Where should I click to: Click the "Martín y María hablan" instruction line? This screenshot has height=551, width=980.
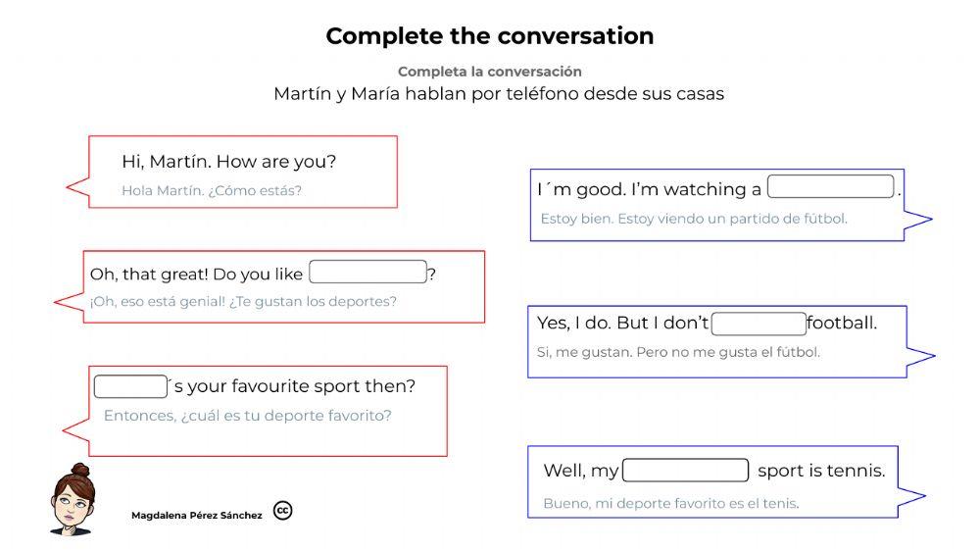499,94
